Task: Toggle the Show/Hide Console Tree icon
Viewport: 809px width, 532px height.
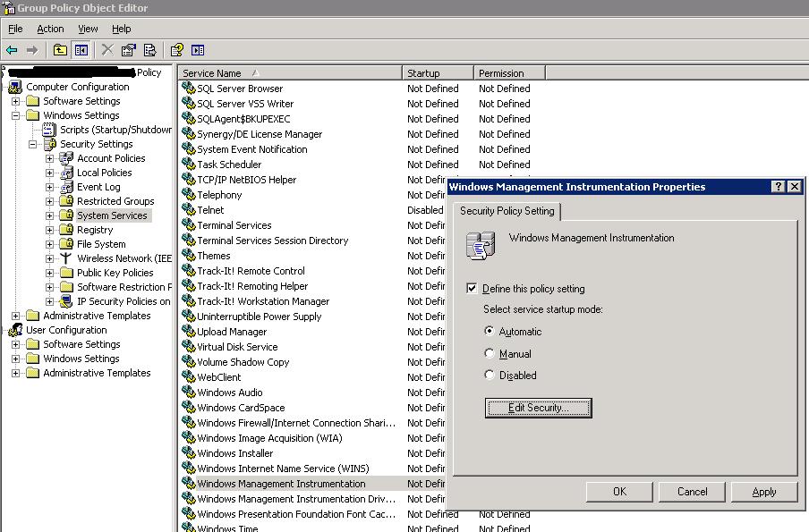Action: coord(81,50)
